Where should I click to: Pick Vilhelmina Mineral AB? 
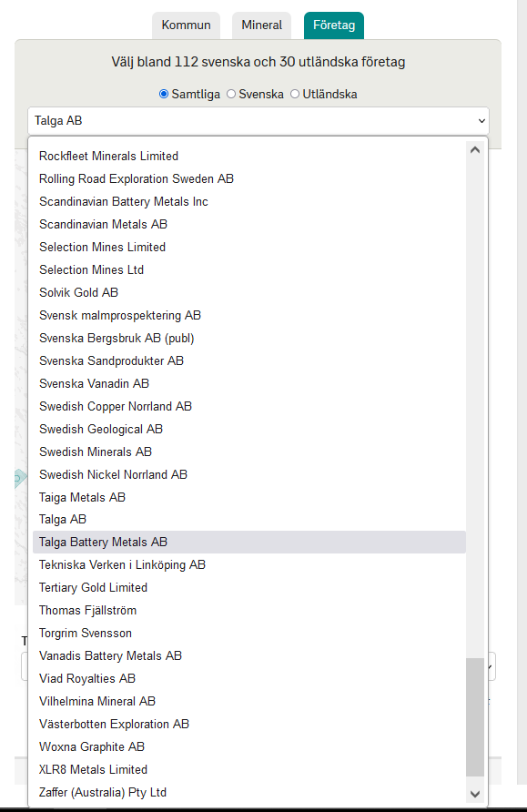pos(249,702)
